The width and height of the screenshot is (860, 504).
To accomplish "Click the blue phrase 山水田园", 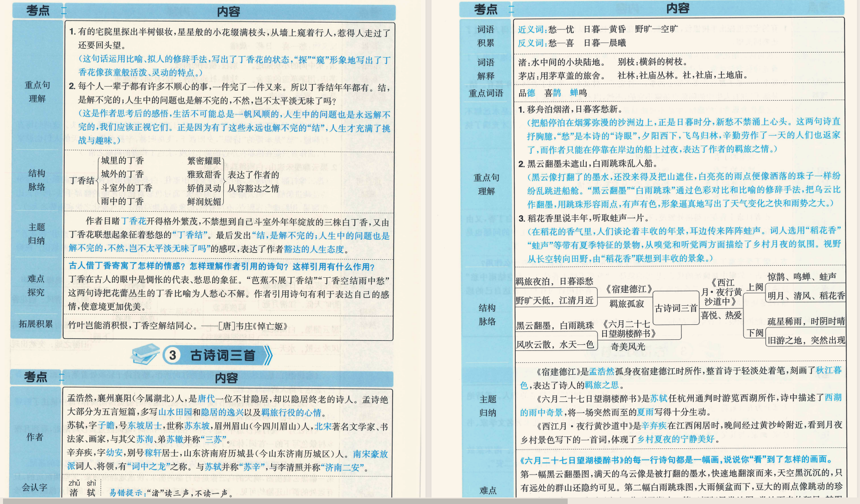I will (x=175, y=412).
